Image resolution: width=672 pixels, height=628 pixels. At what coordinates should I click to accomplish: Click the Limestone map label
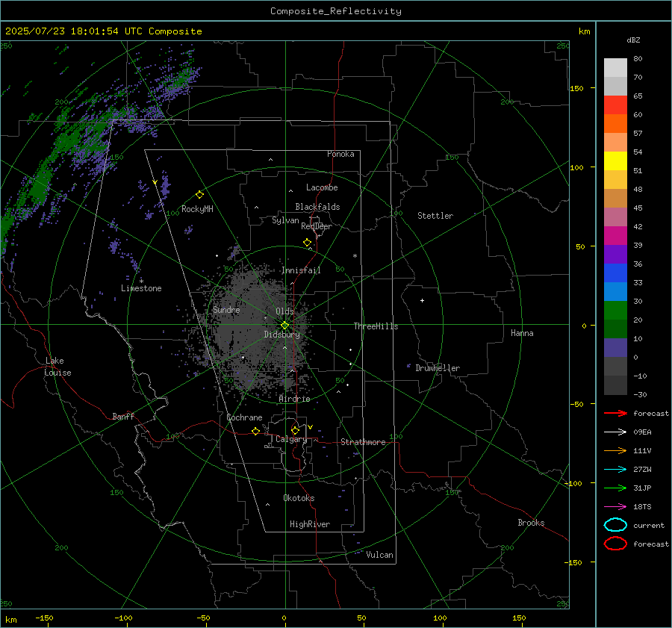point(141,288)
